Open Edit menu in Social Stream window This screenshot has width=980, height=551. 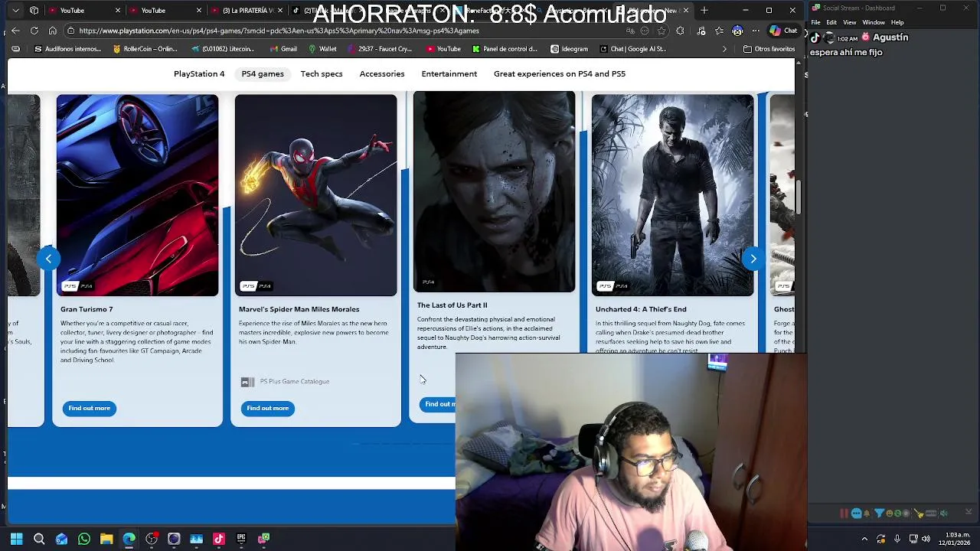pyautogui.click(x=831, y=22)
